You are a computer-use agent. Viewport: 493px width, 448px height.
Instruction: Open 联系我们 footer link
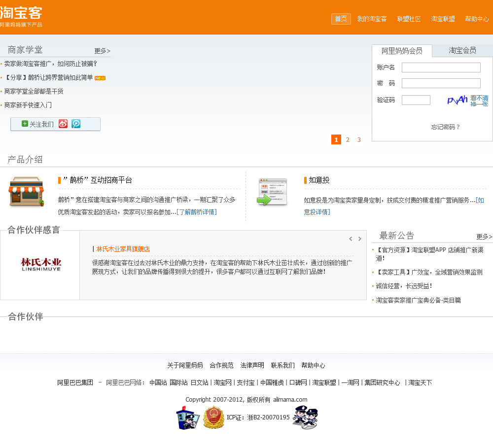[283, 365]
